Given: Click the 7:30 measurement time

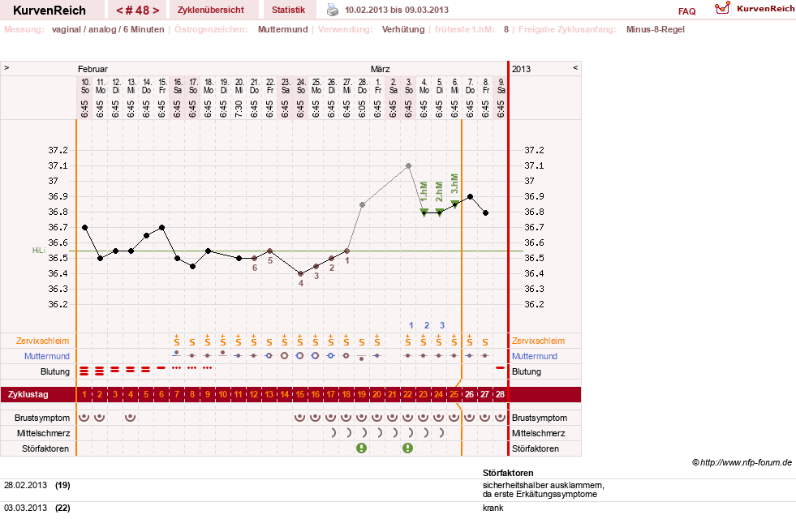Looking at the screenshot, I should [x=239, y=109].
